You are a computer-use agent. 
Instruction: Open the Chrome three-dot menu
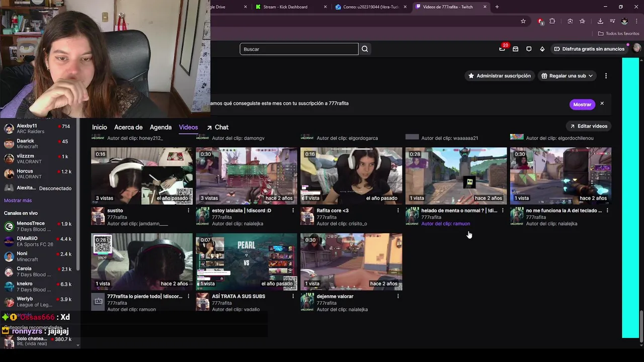(x=637, y=21)
